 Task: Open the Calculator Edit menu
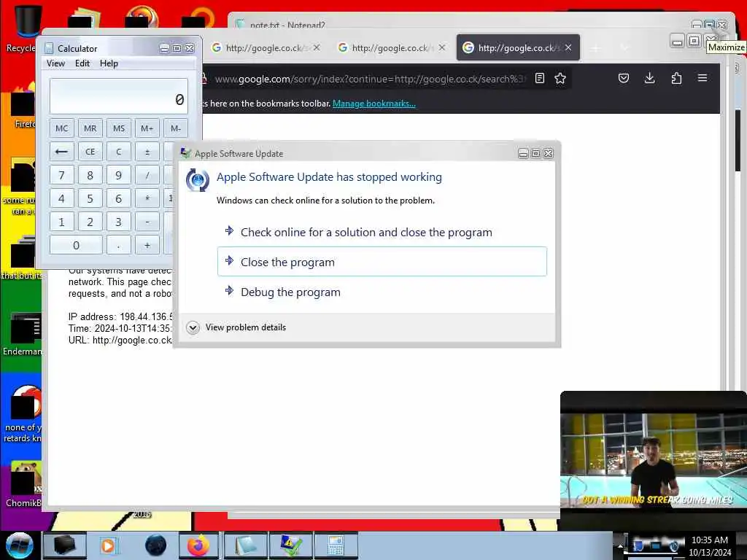[x=82, y=63]
